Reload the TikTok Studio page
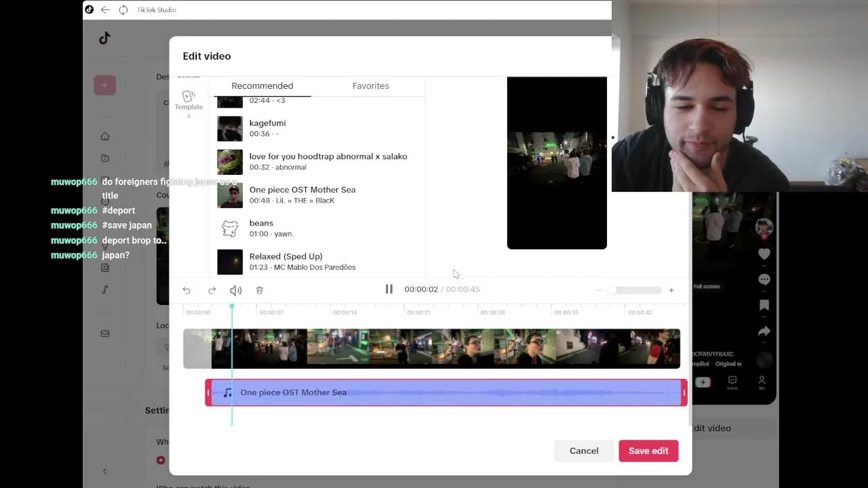The image size is (868, 488). (x=123, y=9)
